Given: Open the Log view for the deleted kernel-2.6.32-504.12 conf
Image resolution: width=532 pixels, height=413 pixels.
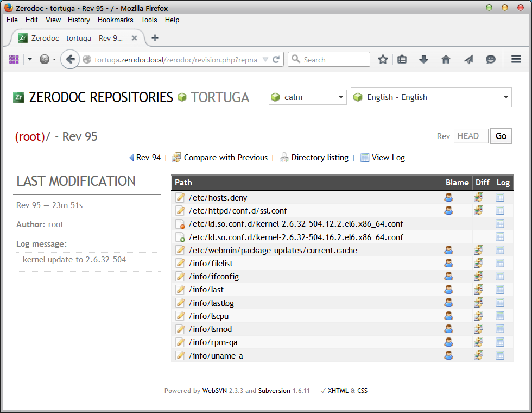Looking at the screenshot, I should (x=499, y=223).
